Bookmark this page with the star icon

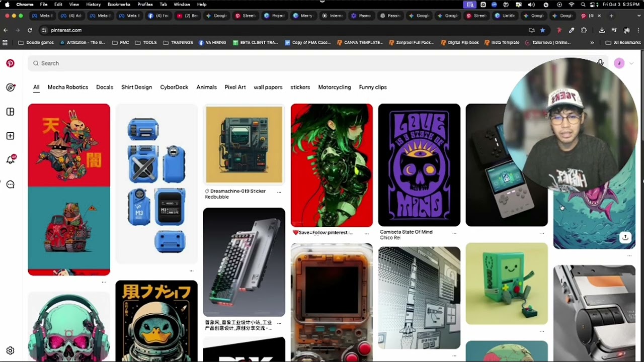[542, 30]
